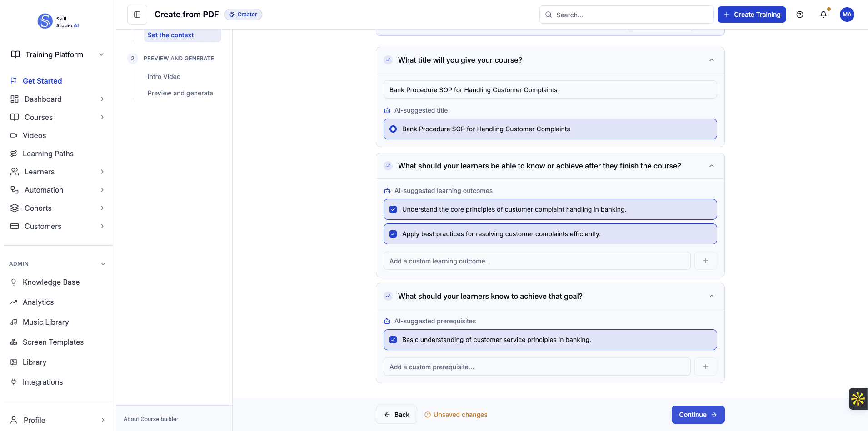Open the Music Library icon
This screenshot has height=431, width=868.
14,322
